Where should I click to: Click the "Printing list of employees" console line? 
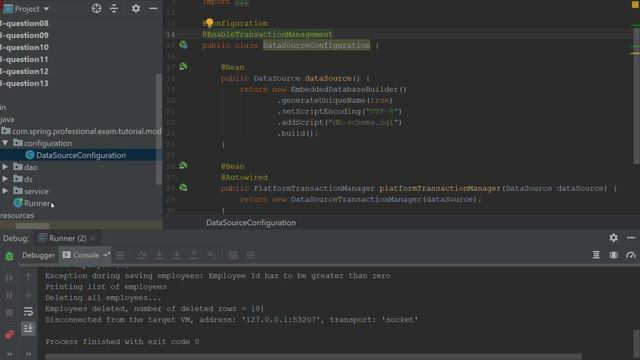pyautogui.click(x=106, y=287)
